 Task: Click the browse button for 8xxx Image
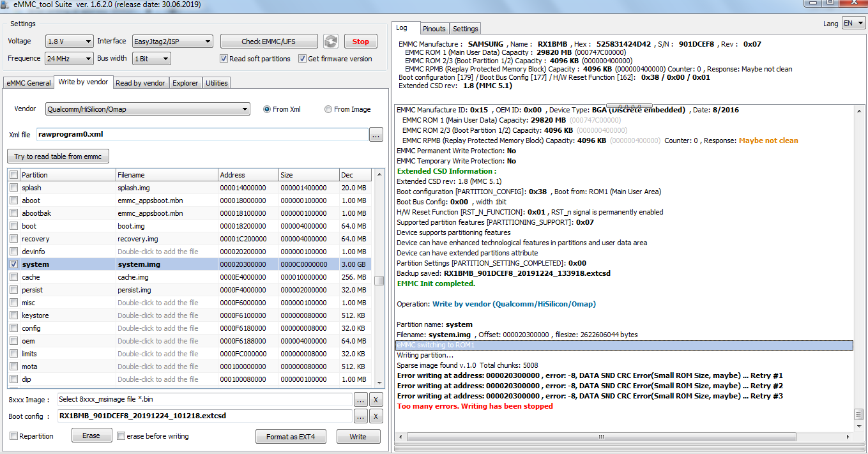tap(361, 400)
